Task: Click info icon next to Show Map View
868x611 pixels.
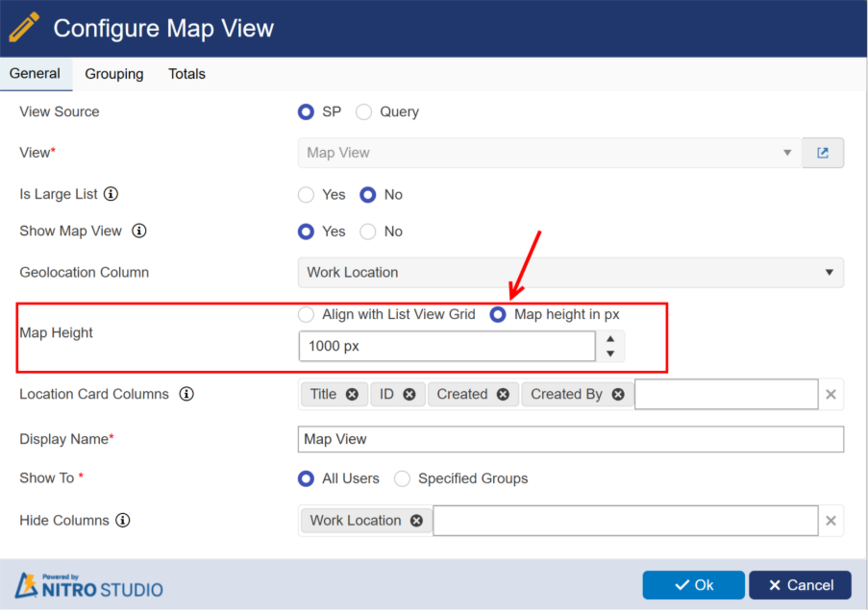Action: (x=139, y=232)
